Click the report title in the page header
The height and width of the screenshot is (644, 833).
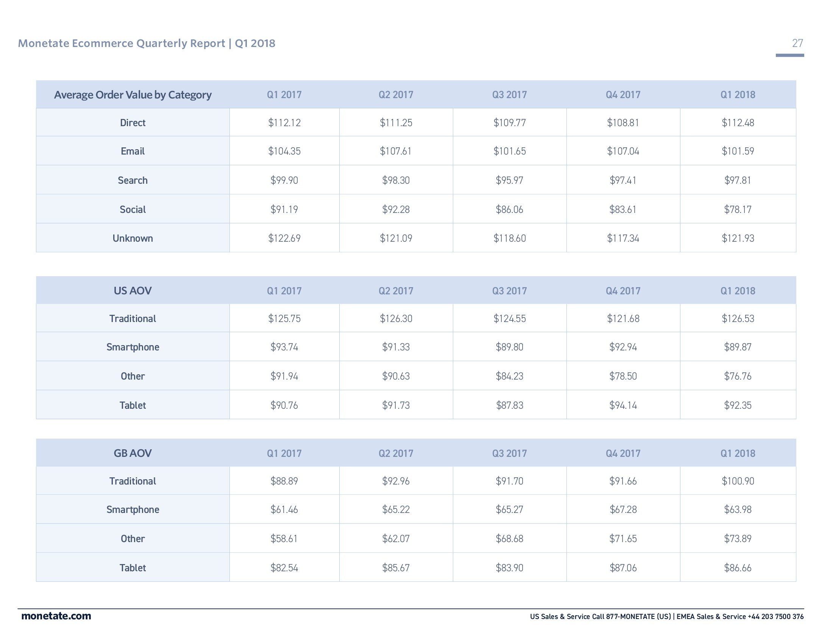pos(147,44)
